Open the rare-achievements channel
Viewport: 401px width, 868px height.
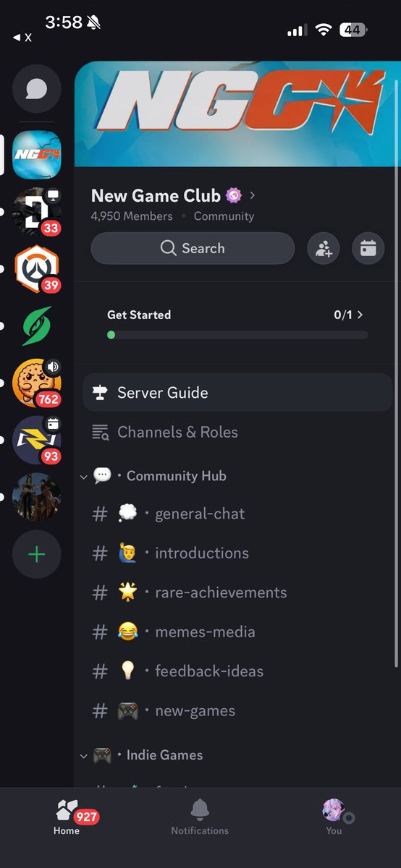click(237, 592)
